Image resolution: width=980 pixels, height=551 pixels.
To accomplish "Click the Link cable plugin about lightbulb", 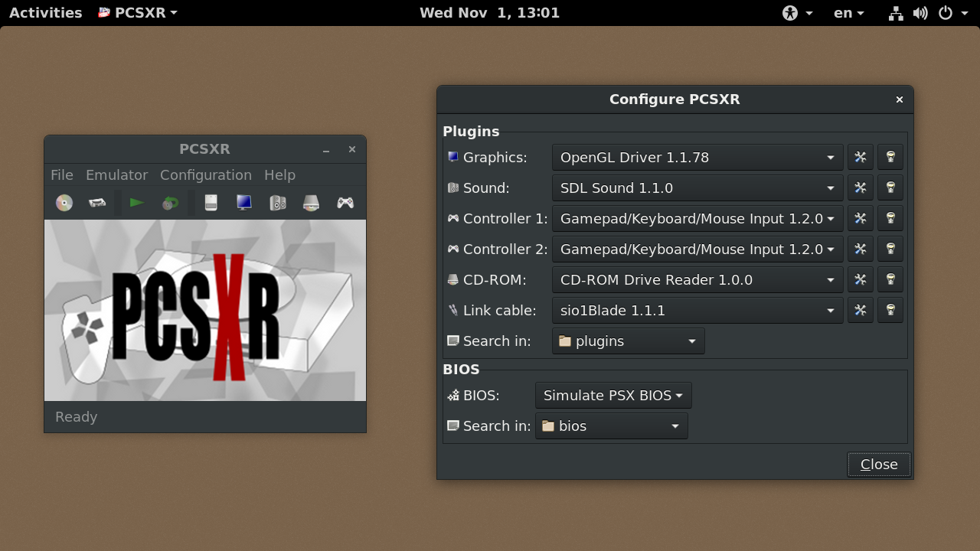I will (890, 310).
